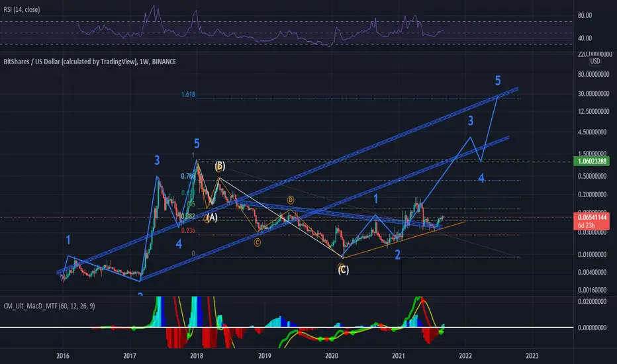Click the 12.50000000 price axis value
Viewport: 617px width, 364px height.
tap(593, 111)
